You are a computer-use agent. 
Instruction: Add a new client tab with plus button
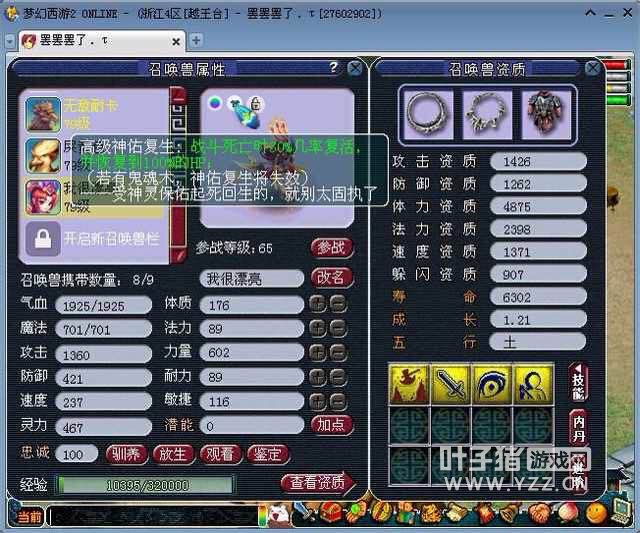point(196,40)
